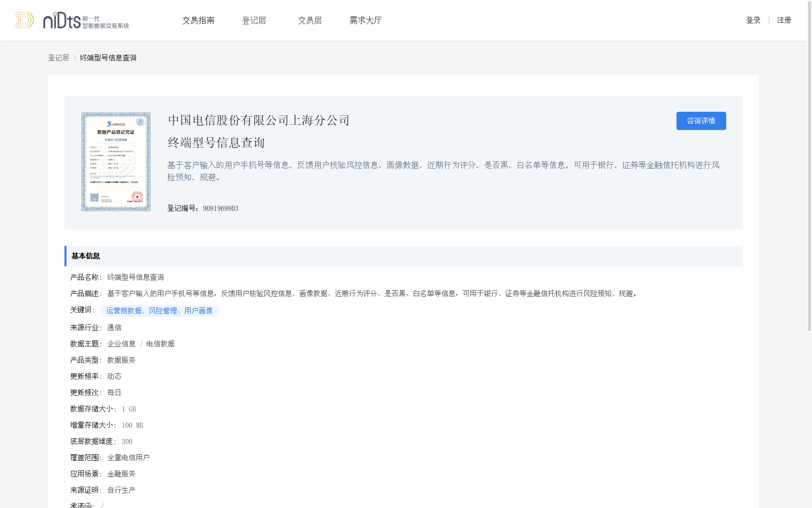Click the 基本信息 section header
Viewport: 812px width, 508px height.
point(403,256)
